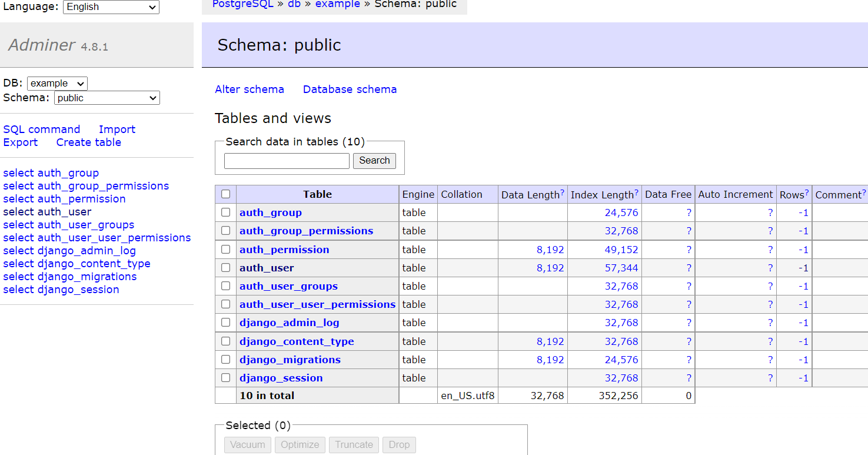Click the Index Length help question mark
868x455 pixels.
636,192
